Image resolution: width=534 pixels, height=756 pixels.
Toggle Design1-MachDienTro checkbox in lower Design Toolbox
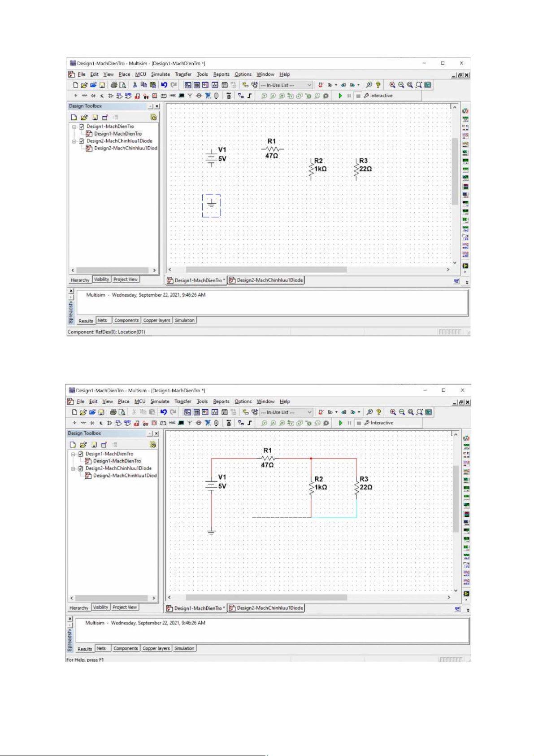(81, 454)
